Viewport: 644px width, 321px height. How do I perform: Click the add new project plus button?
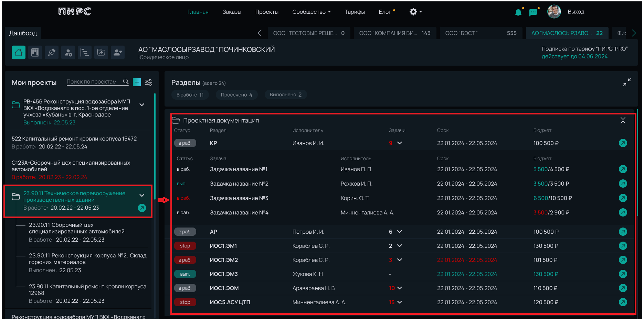137,82
